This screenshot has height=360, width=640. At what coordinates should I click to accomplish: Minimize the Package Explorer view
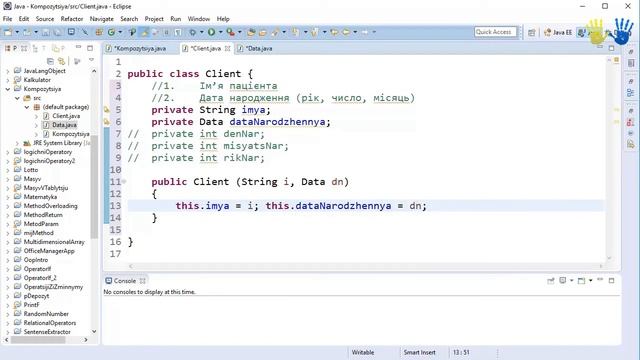(x=78, y=48)
